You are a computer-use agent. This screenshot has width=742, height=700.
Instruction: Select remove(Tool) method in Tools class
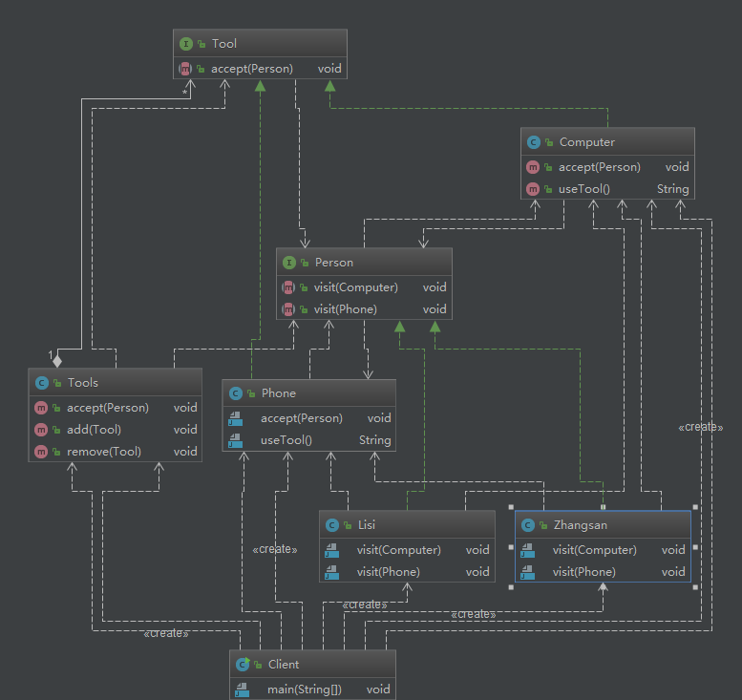coord(103,452)
